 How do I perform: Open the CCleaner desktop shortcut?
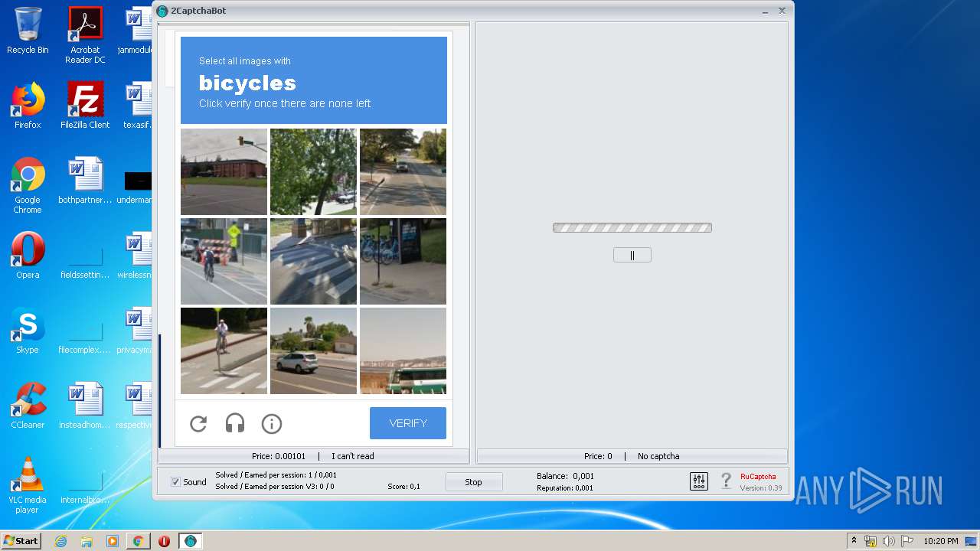pyautogui.click(x=28, y=406)
